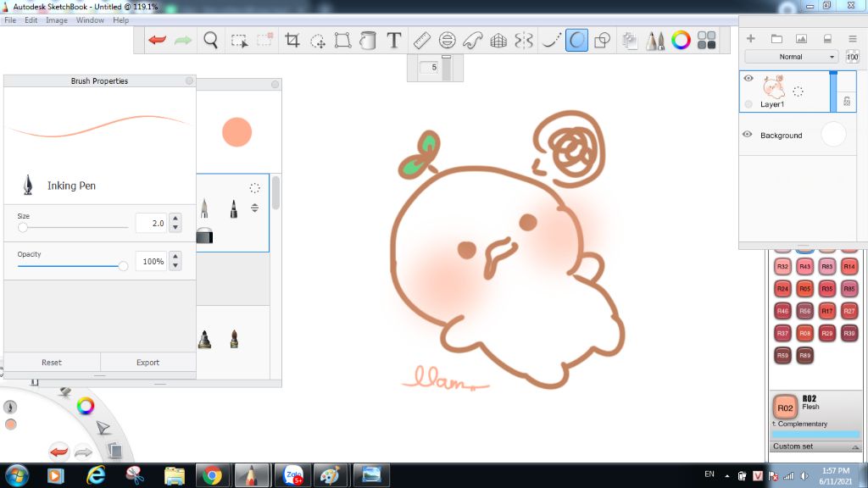
Task: Select the Transform (distort box) tool
Action: pyautogui.click(x=342, y=40)
